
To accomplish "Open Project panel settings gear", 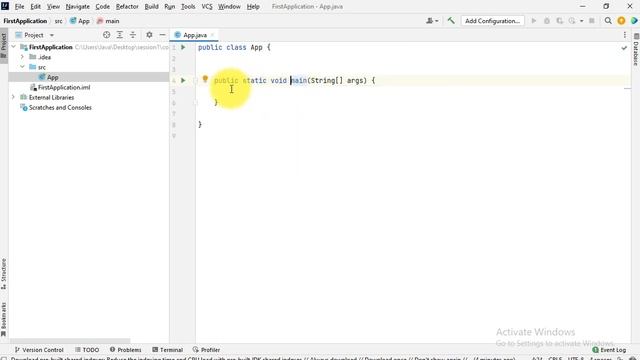I will coord(149,35).
